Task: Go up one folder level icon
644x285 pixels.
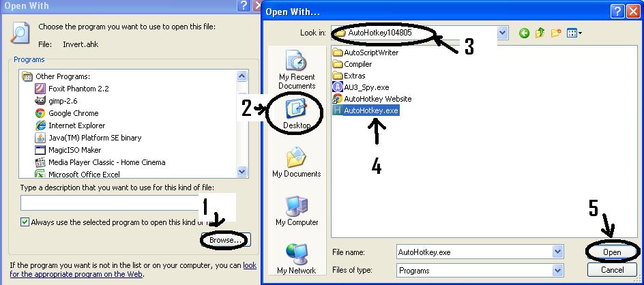Action: 540,33
